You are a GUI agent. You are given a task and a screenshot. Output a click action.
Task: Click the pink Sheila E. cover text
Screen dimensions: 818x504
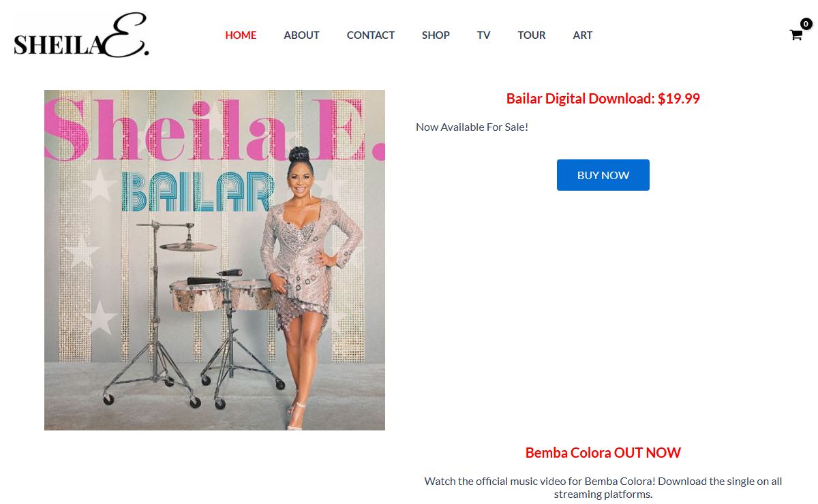pyautogui.click(x=215, y=129)
